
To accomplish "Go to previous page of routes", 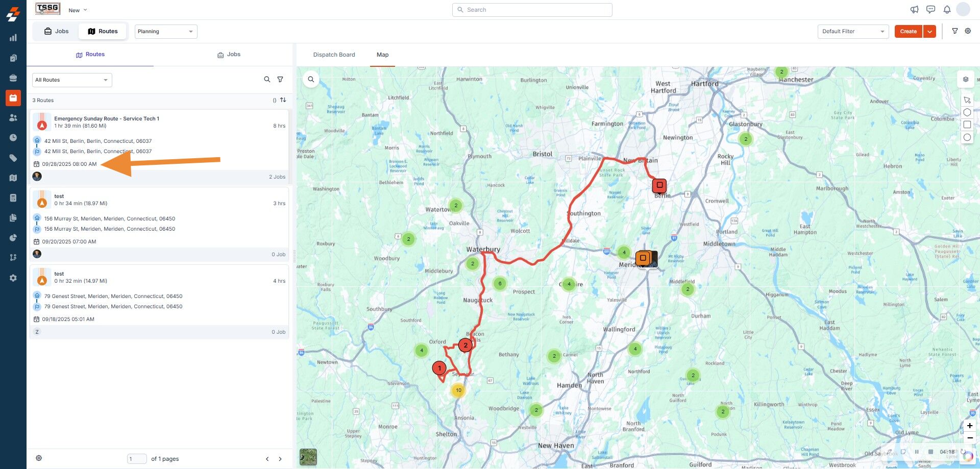I will (x=267, y=459).
